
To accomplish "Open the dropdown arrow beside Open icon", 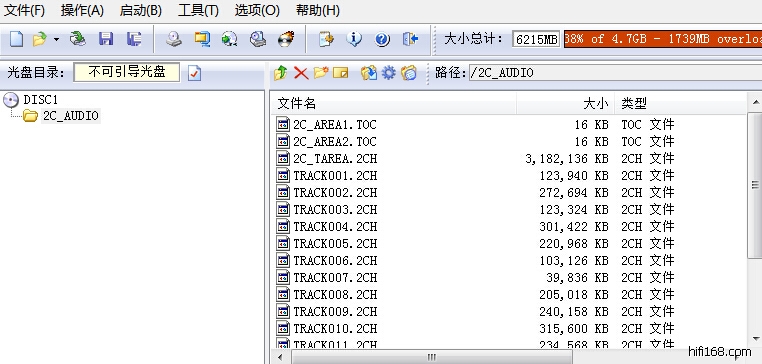I will click(x=56, y=39).
